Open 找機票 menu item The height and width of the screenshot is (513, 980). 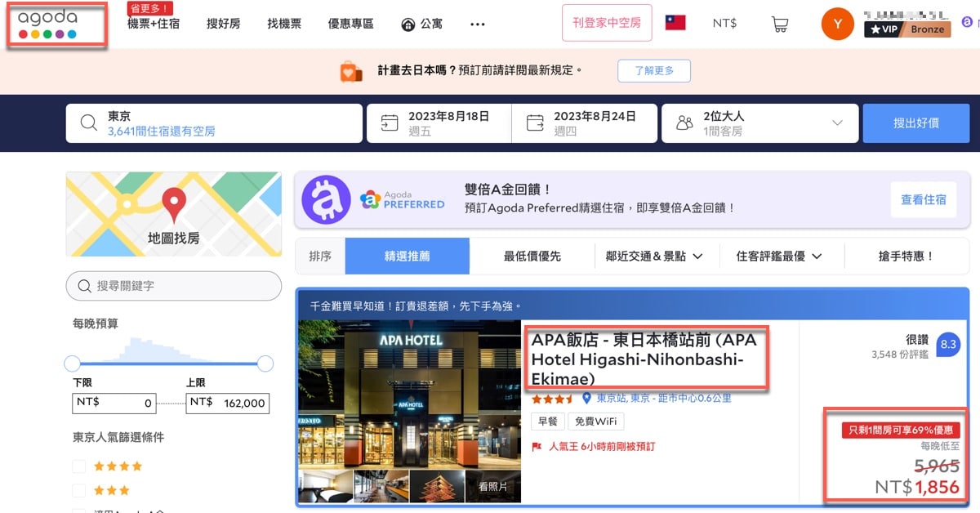pos(284,24)
